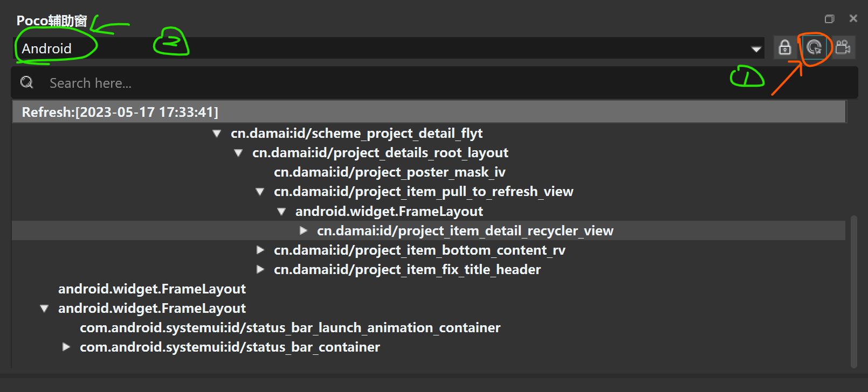Click the vertical scrollbar of the tree

(x=853, y=291)
